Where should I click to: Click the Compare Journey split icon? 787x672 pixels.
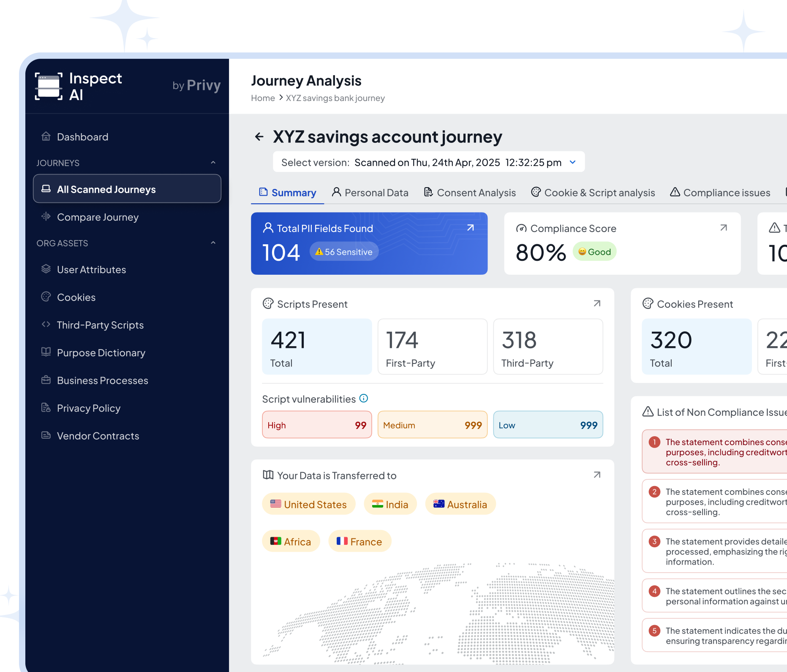point(46,217)
